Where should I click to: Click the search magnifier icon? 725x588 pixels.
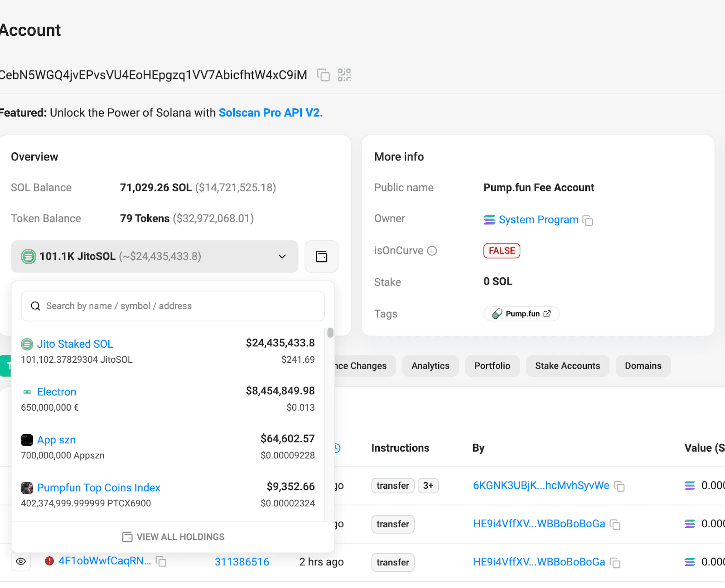[35, 306]
